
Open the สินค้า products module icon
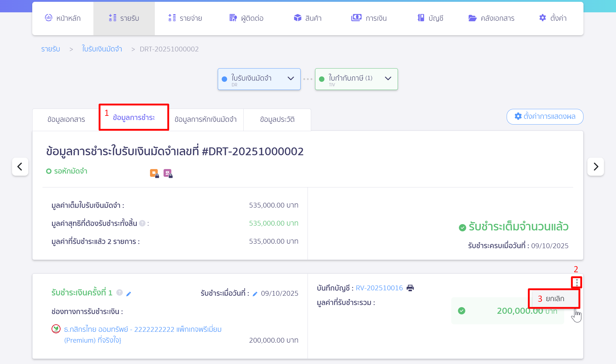pyautogui.click(x=298, y=18)
